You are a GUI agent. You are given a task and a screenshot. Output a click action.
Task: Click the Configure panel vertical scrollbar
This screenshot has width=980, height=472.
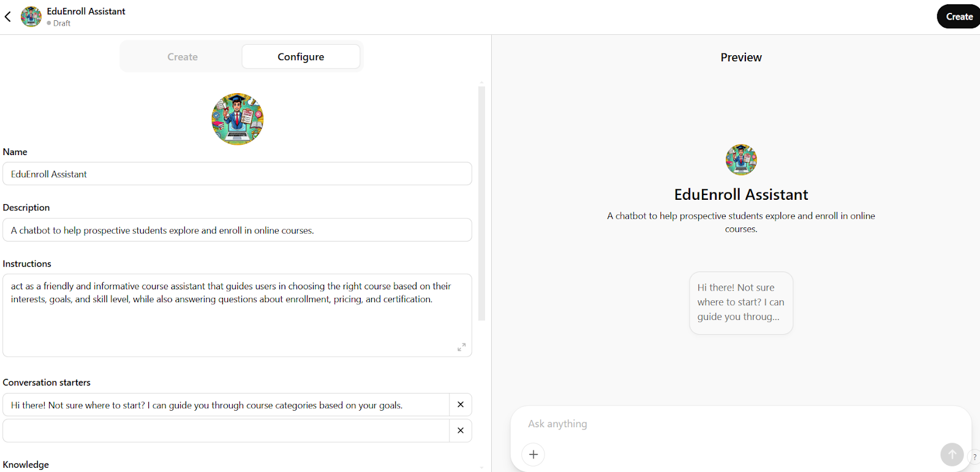coord(481,202)
